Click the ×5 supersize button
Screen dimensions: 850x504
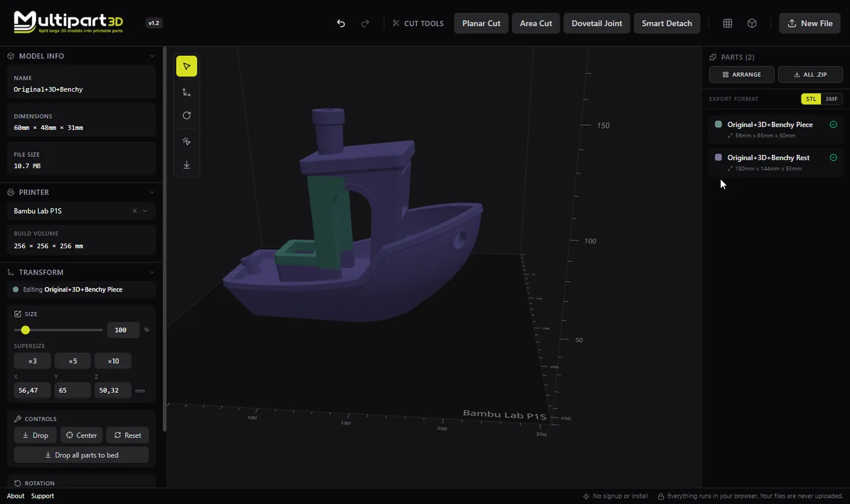(x=73, y=361)
